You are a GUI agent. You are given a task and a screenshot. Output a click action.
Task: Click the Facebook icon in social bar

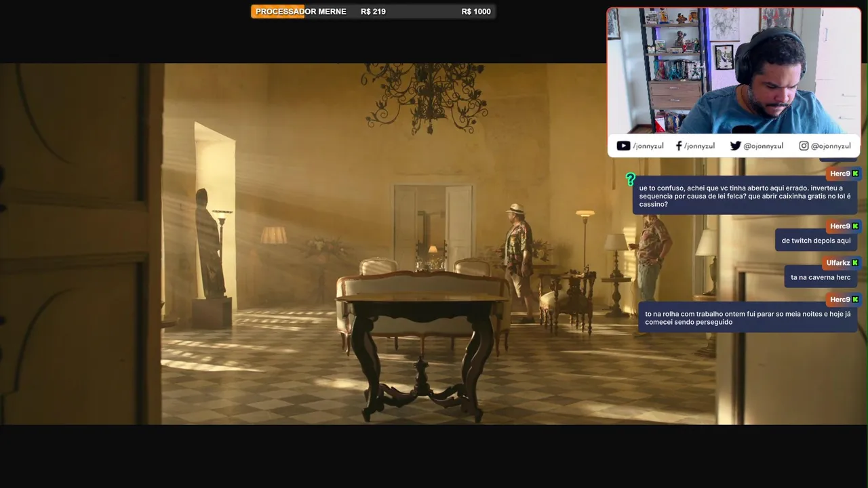[679, 146]
